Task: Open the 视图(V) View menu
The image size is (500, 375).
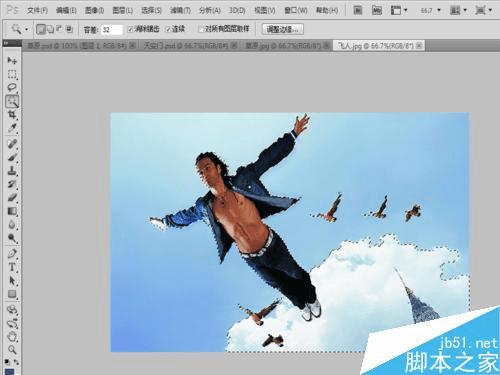Action: (265, 10)
